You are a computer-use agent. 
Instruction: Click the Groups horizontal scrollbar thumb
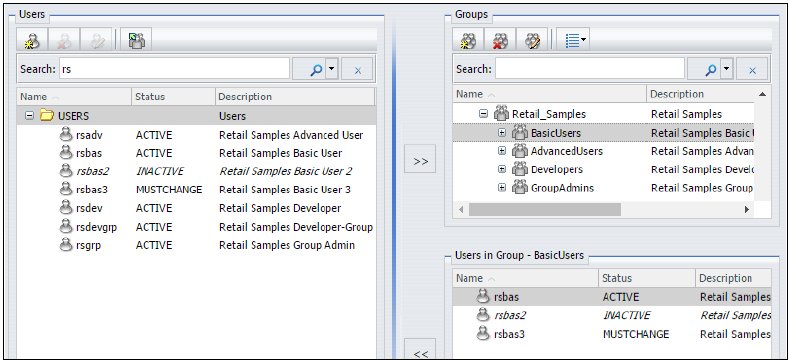coord(545,209)
